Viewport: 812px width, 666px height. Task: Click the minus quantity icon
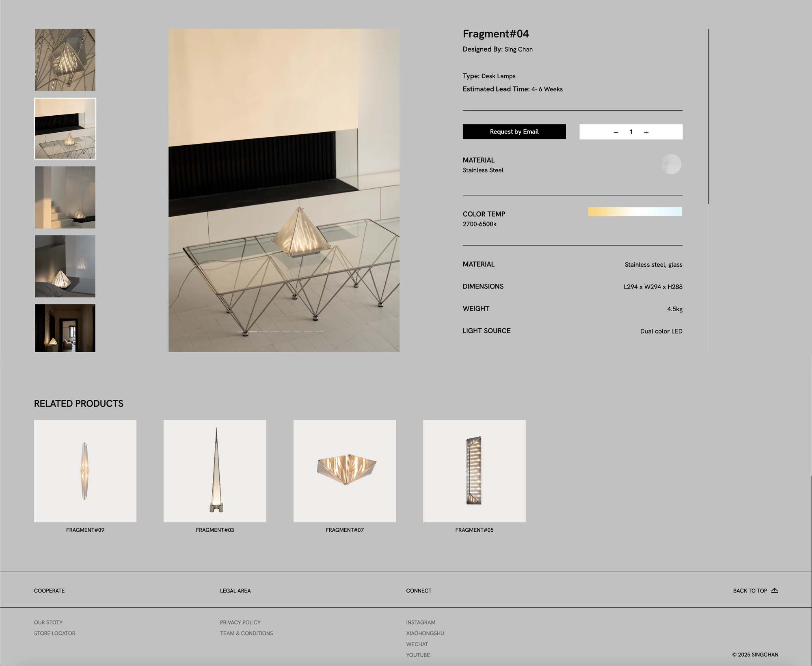click(x=616, y=132)
